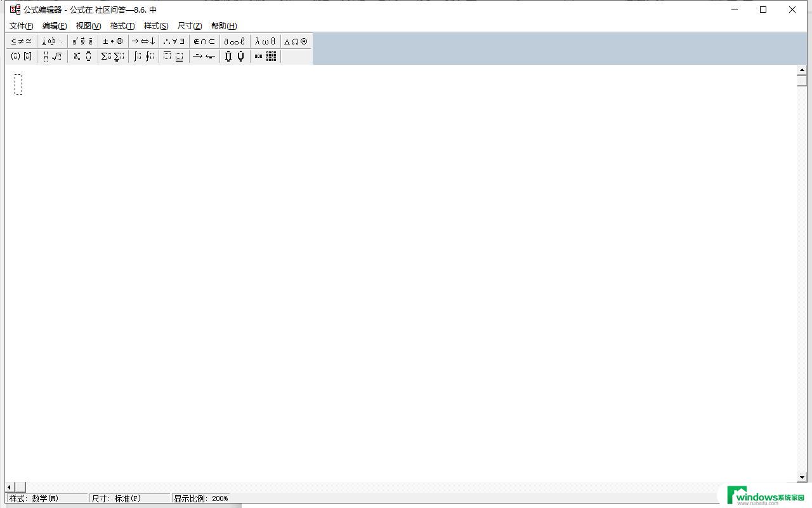Screen dimensions: 812x508
Task: Open the matrix templates palette
Action: [265, 57]
